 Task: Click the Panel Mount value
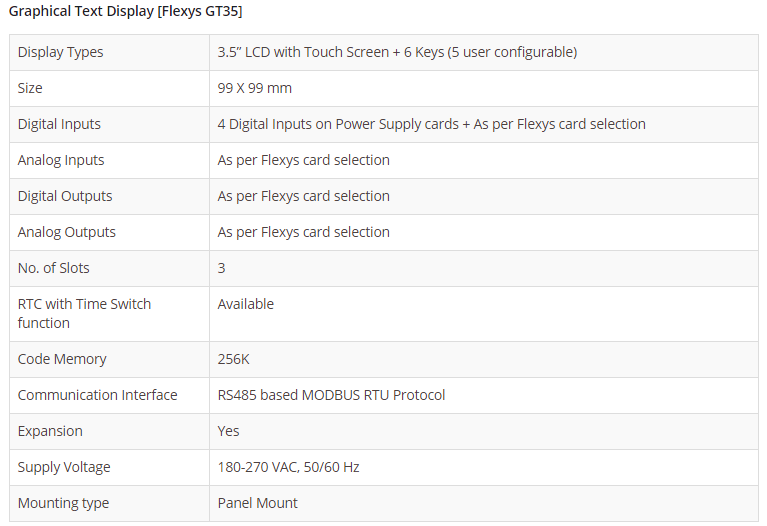258,503
